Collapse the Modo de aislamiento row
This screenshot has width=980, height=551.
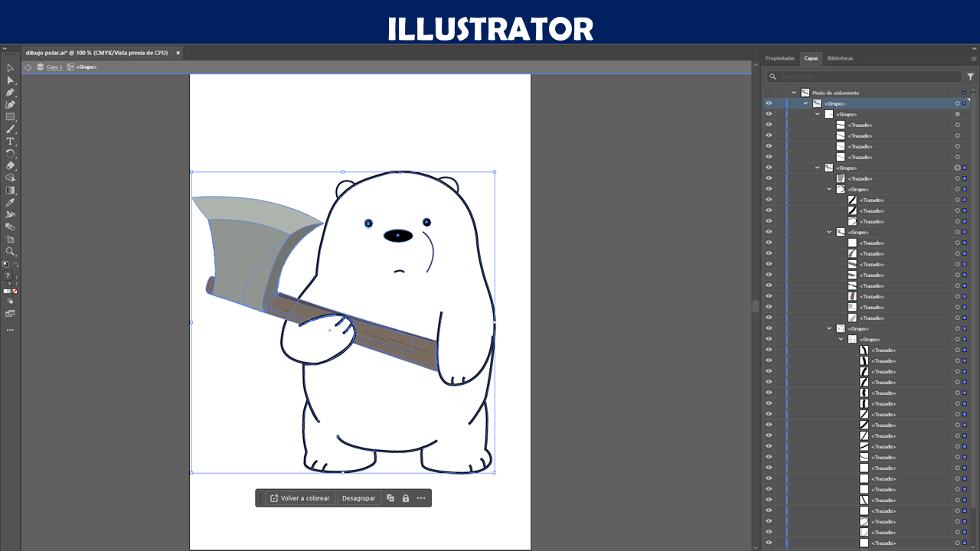(794, 93)
